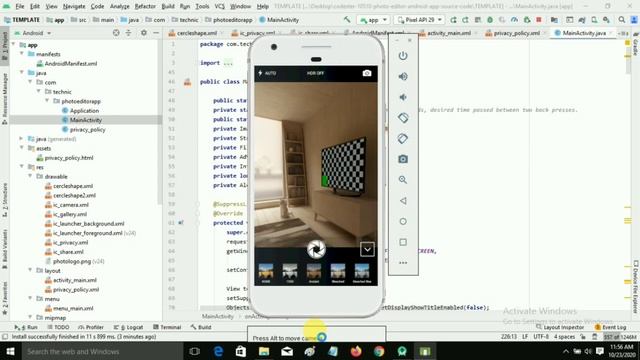Select the third filter thumbnail in camera
This screenshot has height=360, width=640.
coord(314,272)
